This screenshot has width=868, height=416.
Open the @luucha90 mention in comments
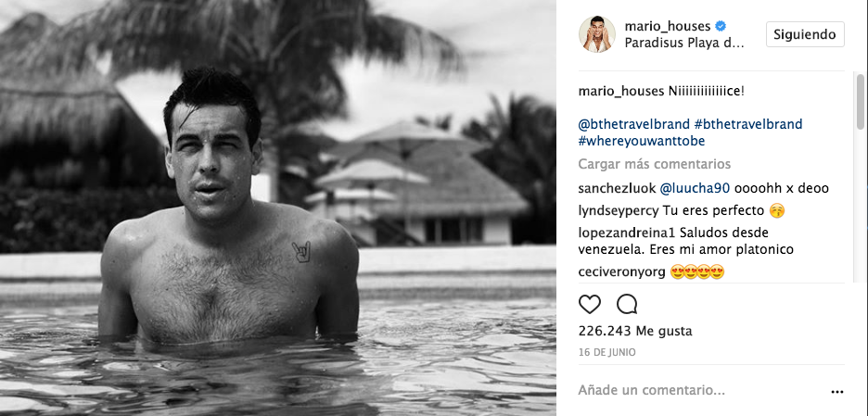coord(696,189)
